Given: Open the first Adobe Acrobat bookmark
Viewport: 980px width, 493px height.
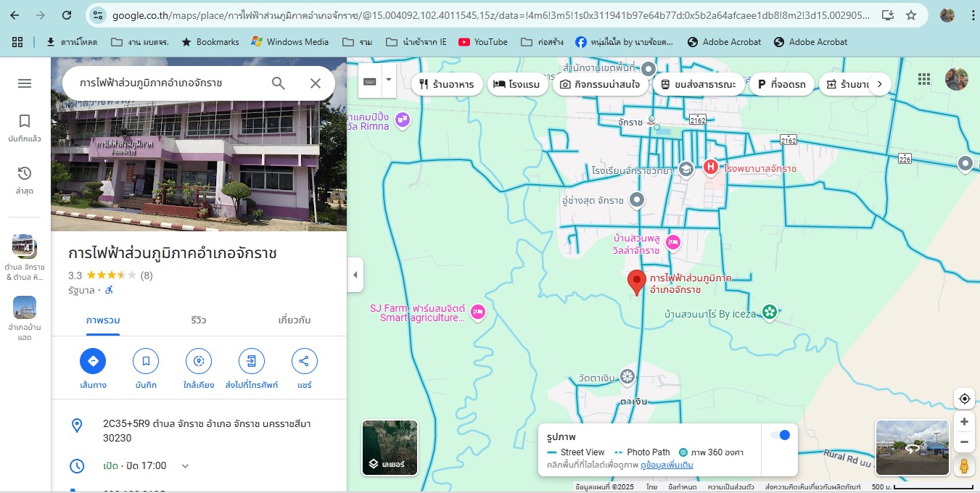Looking at the screenshot, I should pyautogui.click(x=724, y=42).
